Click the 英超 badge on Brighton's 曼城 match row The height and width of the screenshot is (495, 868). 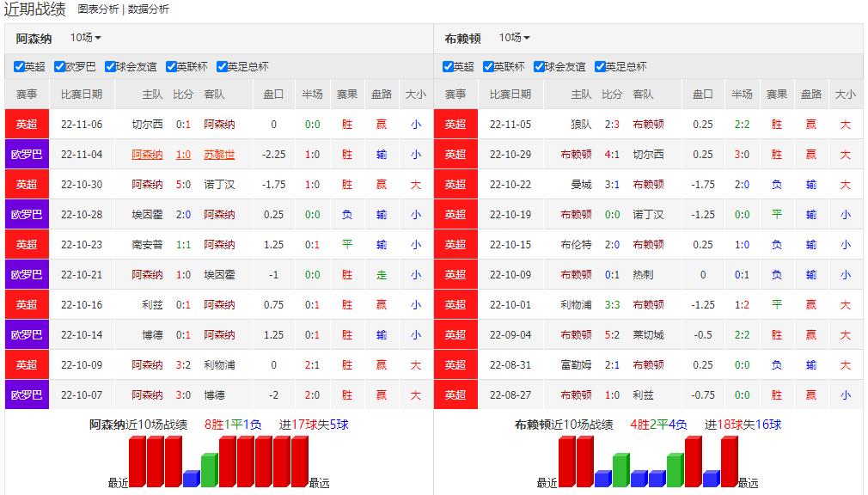(x=456, y=183)
